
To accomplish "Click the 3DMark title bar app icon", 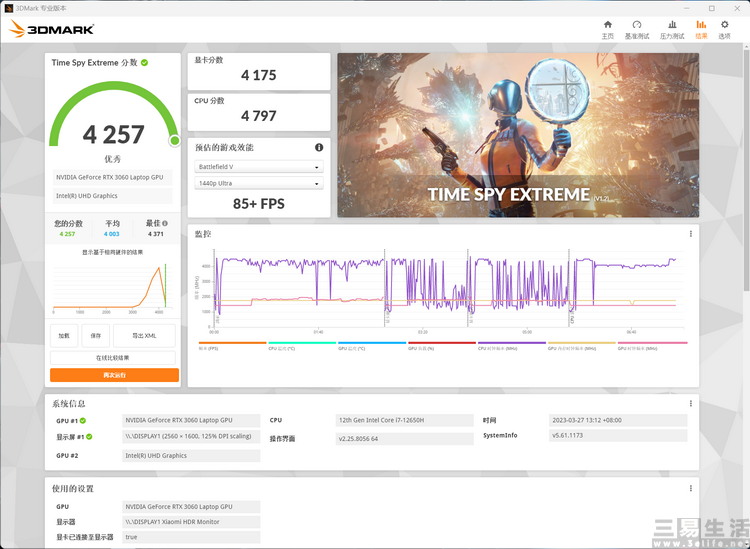I will point(8,8).
